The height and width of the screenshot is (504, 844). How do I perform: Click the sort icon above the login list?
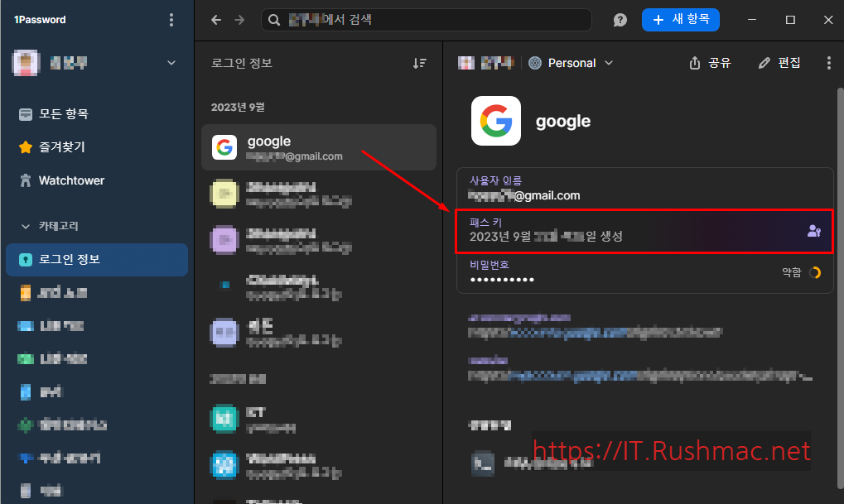coord(420,62)
